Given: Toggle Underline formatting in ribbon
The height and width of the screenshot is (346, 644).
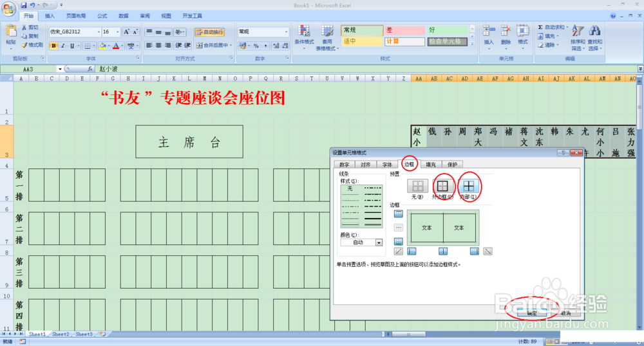Looking at the screenshot, I should 72,46.
